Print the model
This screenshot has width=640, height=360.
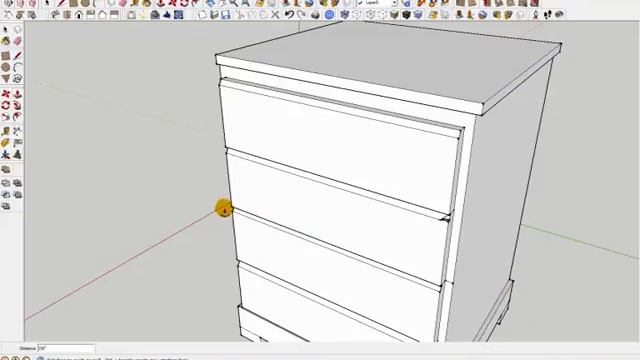(x=315, y=15)
